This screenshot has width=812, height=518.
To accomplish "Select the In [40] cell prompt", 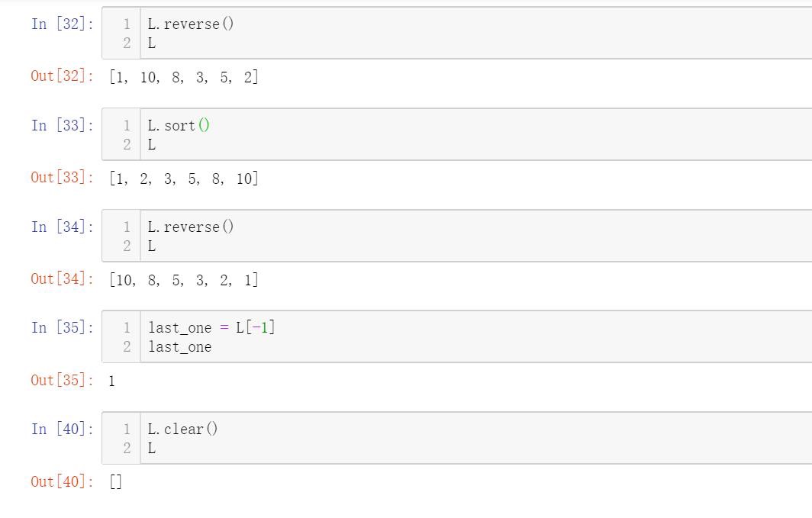I will point(62,429).
